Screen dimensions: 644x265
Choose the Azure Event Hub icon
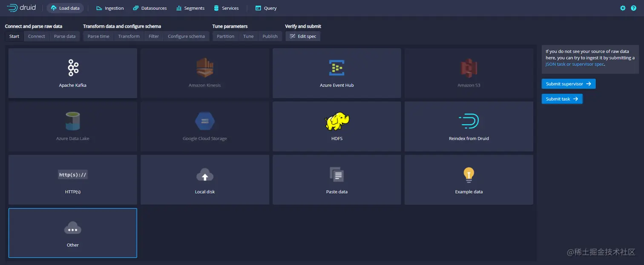(x=337, y=68)
